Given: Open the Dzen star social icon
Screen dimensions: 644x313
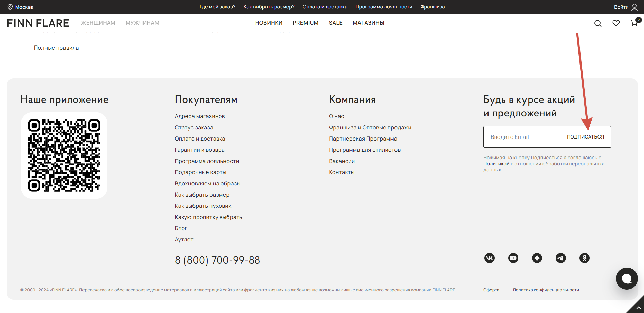Looking at the screenshot, I should coord(537,258).
